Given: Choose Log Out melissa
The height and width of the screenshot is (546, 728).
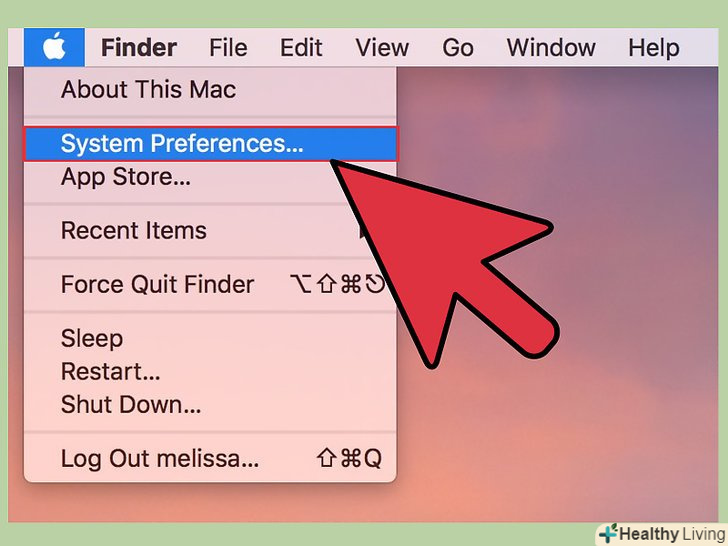Looking at the screenshot, I should 210,459.
